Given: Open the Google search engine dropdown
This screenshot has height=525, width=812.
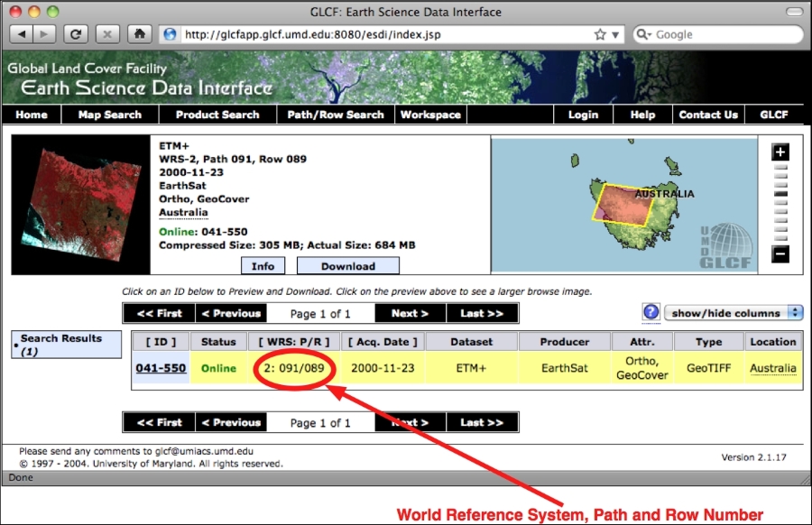Looking at the screenshot, I should [648, 34].
